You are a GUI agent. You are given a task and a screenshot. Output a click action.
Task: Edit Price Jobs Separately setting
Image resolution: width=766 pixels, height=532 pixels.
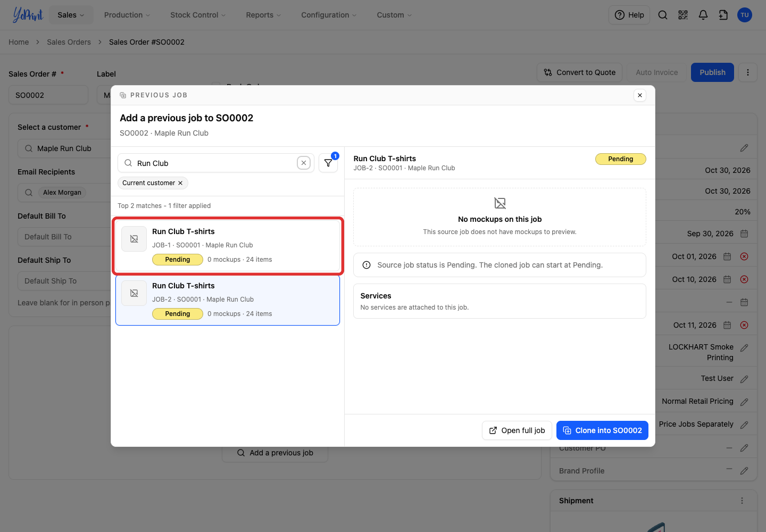744,425
